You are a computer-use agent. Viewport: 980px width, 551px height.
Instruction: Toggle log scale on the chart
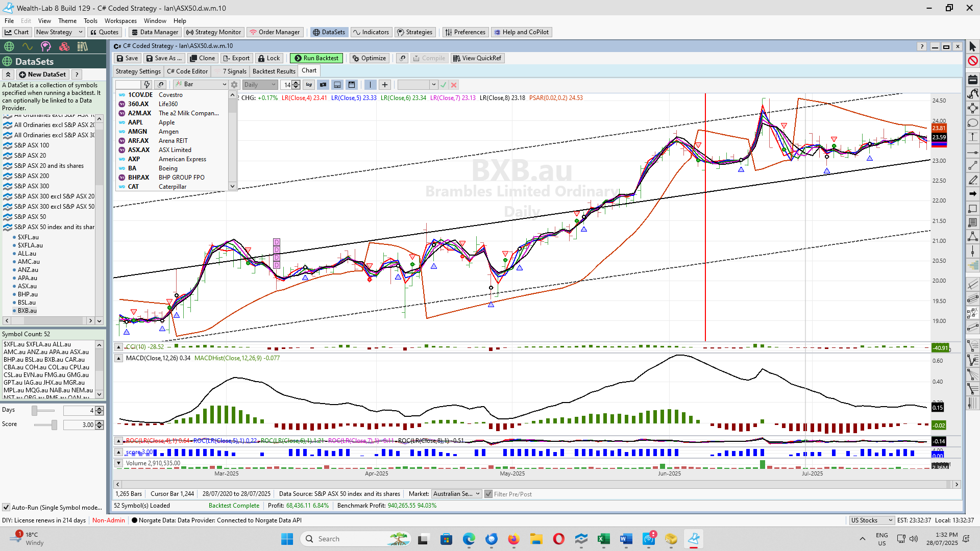(x=309, y=85)
